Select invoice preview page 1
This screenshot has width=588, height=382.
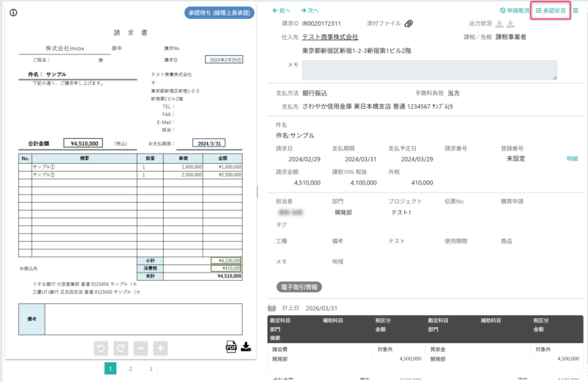(x=110, y=369)
